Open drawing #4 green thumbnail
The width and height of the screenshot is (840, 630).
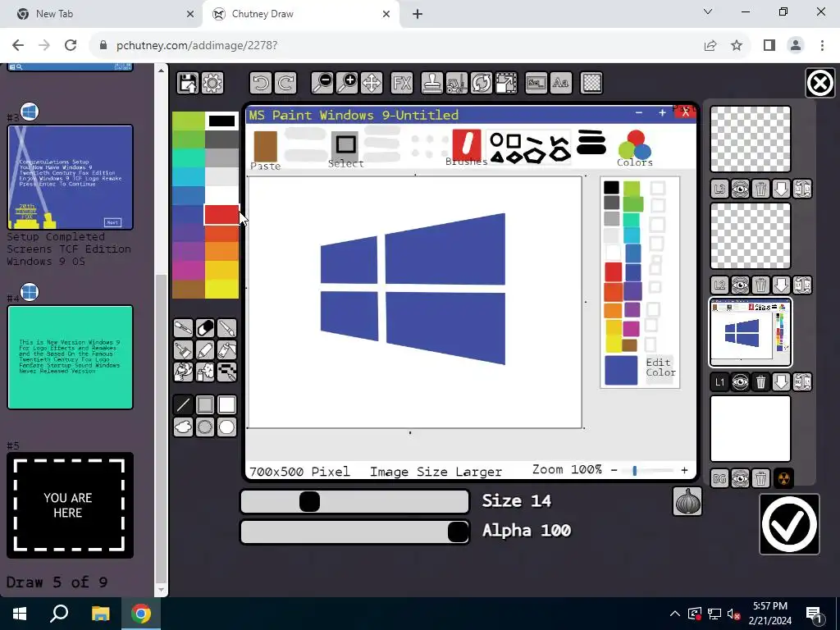pyautogui.click(x=71, y=358)
